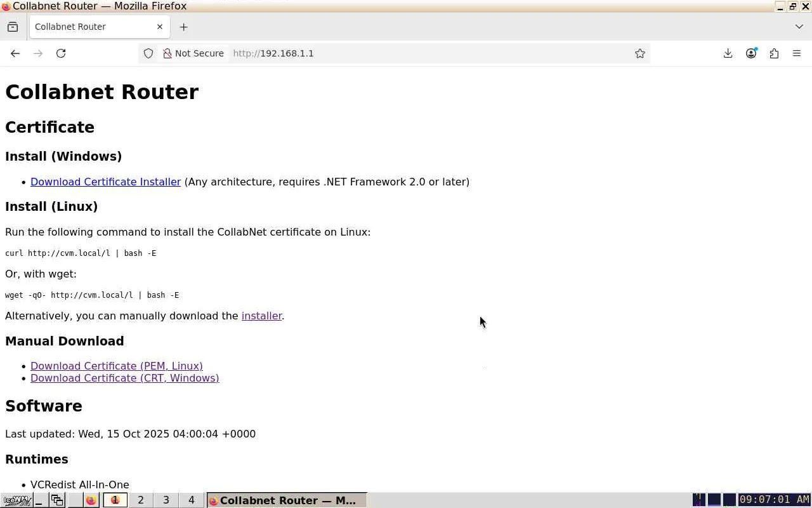This screenshot has height=508, width=812.
Task: Open the Download Certificate Installer link
Action: pos(105,182)
